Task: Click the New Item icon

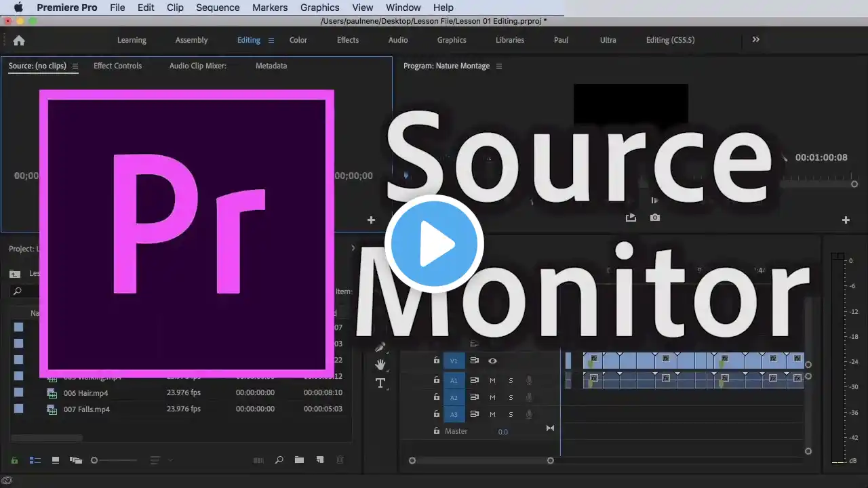Action: click(x=320, y=460)
